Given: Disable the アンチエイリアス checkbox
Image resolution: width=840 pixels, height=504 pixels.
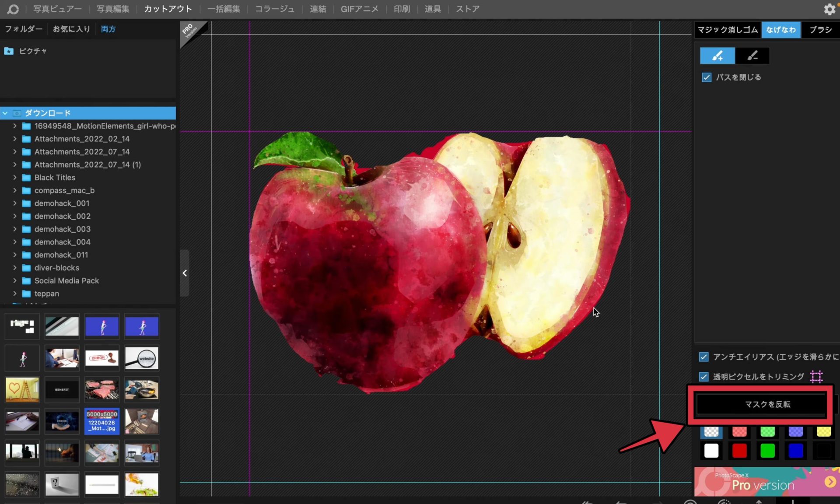Looking at the screenshot, I should point(703,357).
